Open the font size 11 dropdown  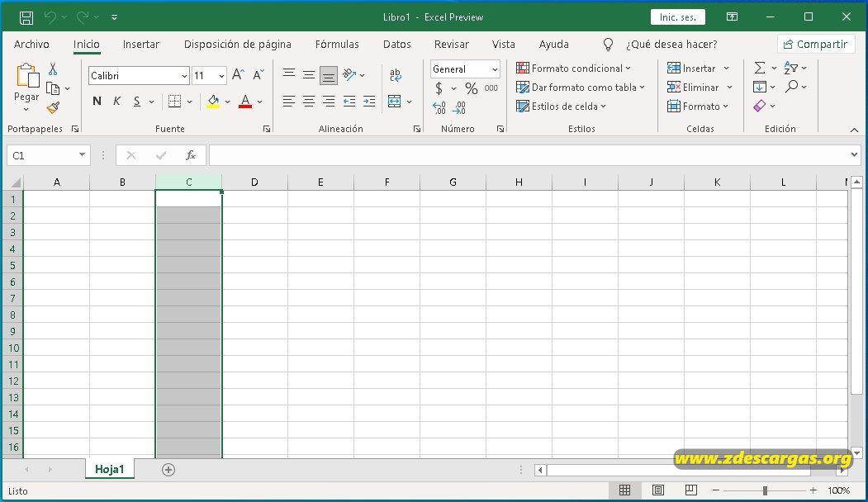pos(221,76)
